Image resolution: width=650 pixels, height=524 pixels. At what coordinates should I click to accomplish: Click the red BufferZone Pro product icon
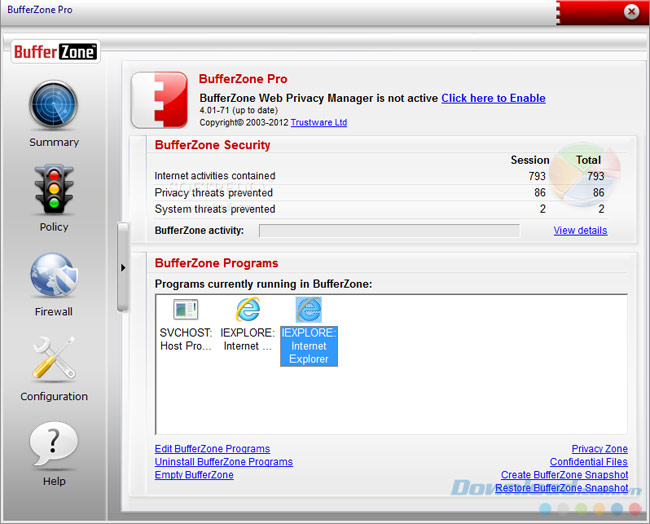pos(160,99)
